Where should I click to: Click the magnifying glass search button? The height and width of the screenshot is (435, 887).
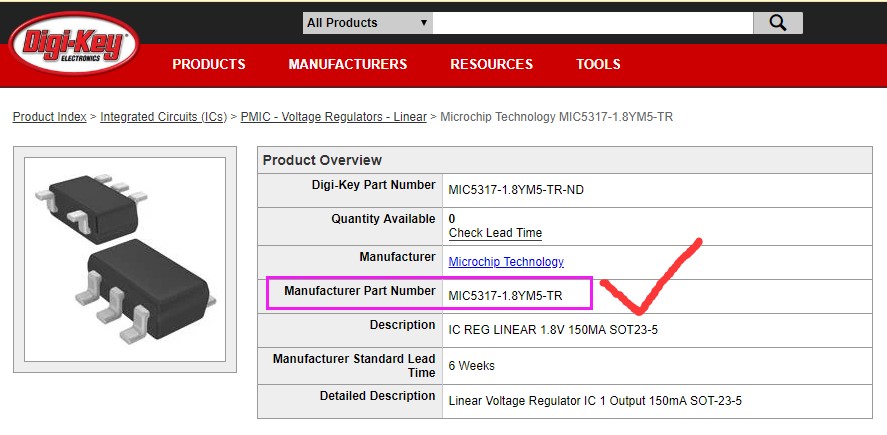[778, 23]
